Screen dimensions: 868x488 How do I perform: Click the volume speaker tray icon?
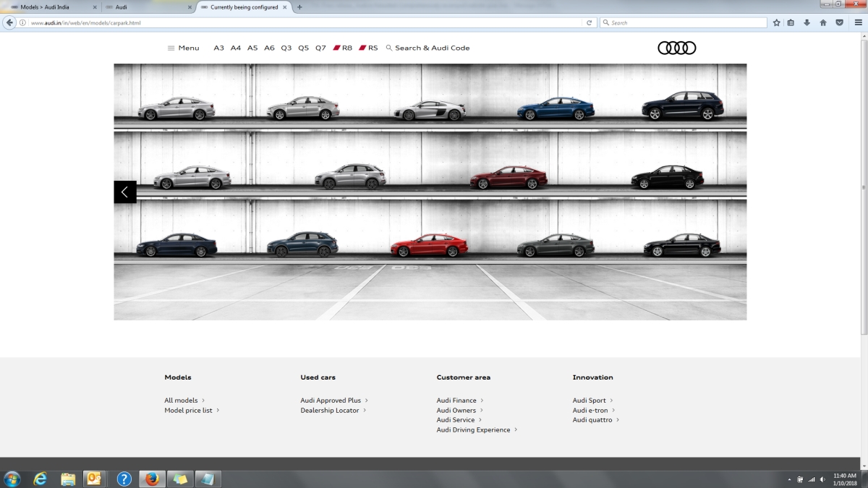coord(822,479)
